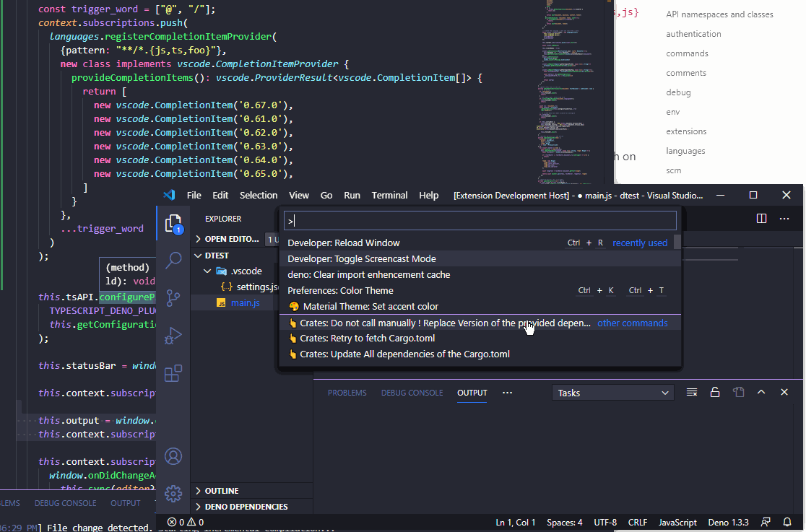Screen dimensions: 806x532
Task: Toggle output scroll lock
Action: pyautogui.click(x=715, y=392)
